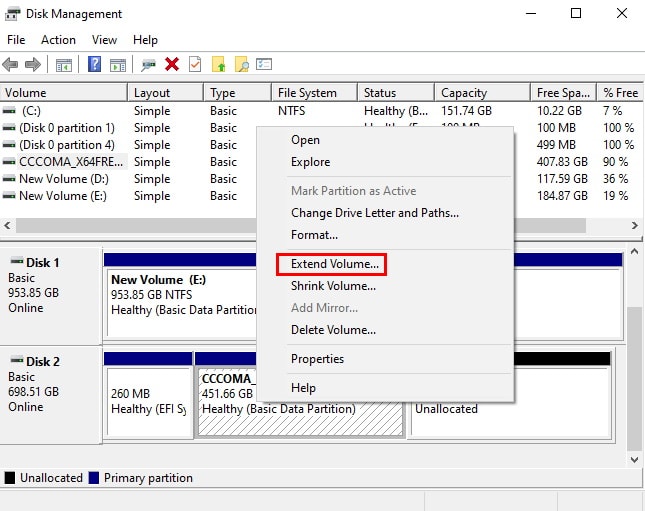The width and height of the screenshot is (645, 511).
Task: Open the blue Help question mark icon
Action: [95, 64]
